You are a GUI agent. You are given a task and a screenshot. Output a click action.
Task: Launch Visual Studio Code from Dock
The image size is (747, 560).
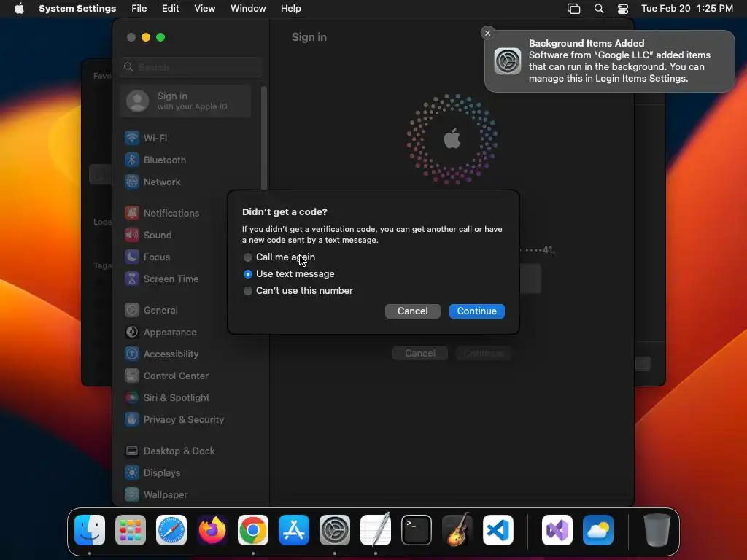click(498, 530)
